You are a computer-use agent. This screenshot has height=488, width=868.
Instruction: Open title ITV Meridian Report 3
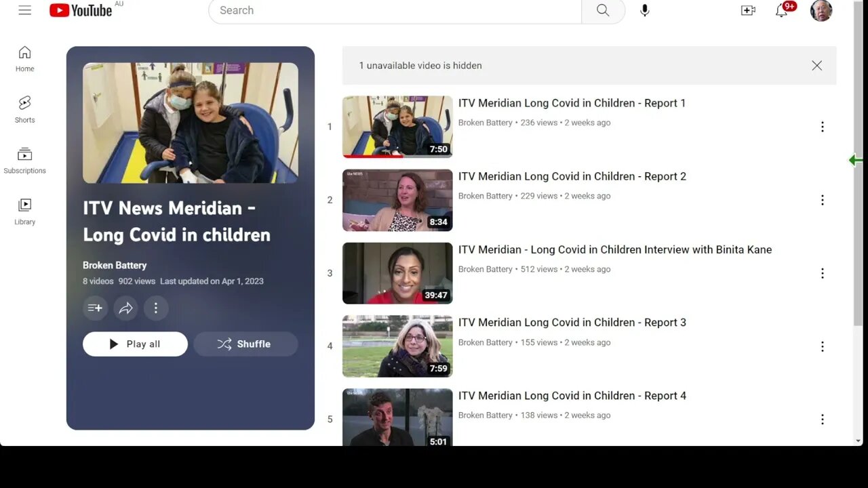pyautogui.click(x=572, y=323)
